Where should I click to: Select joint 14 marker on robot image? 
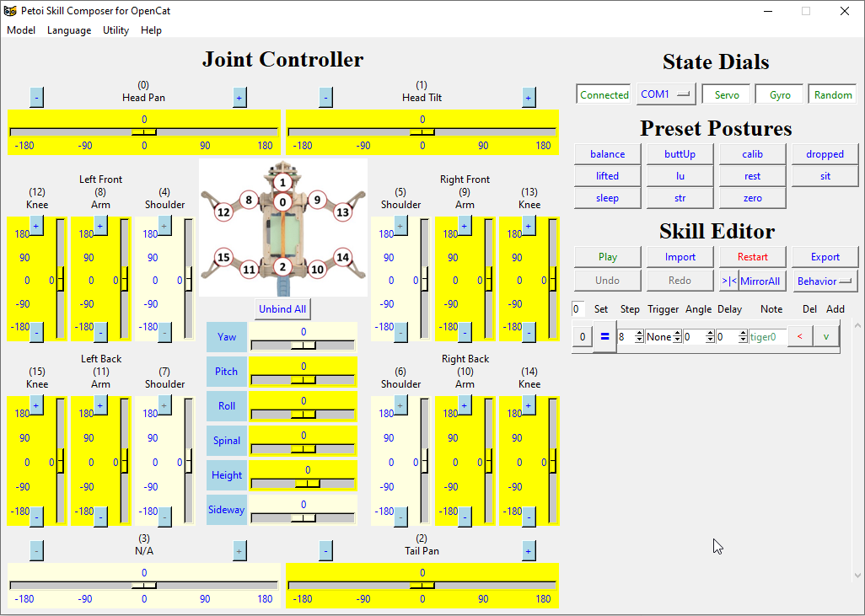(x=342, y=257)
